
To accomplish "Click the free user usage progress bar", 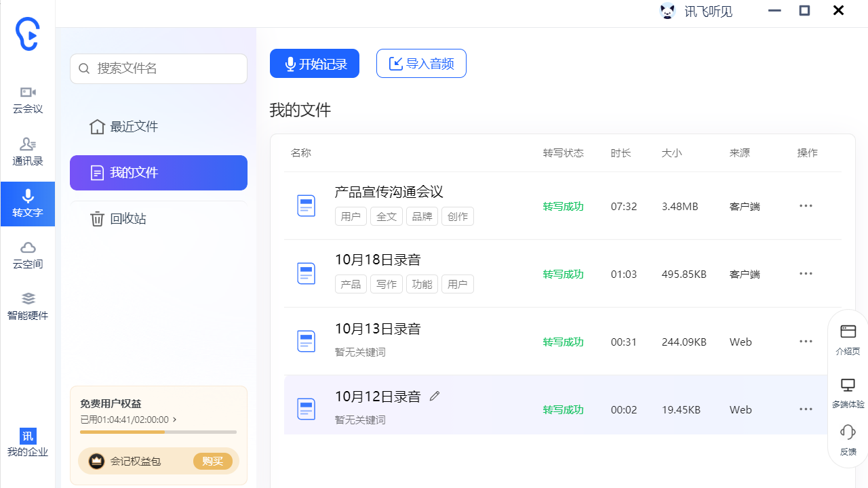I will tap(158, 432).
